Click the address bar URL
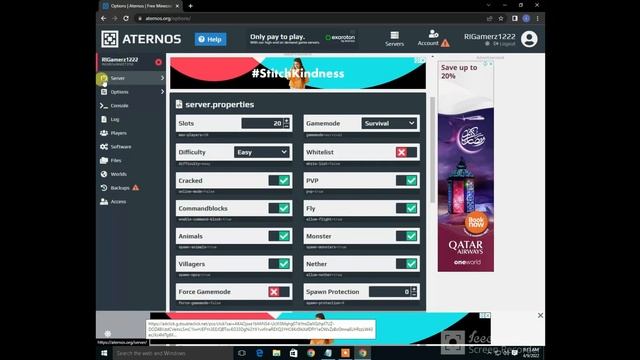640x360 pixels. (x=168, y=18)
